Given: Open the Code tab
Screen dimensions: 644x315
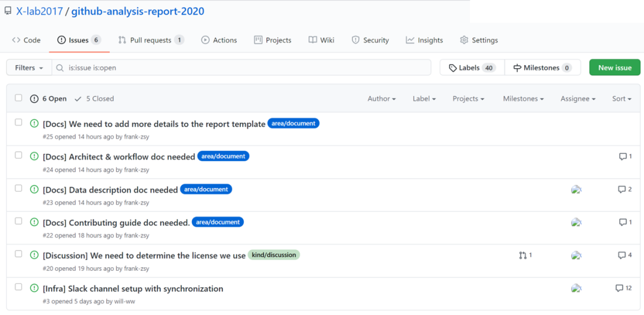Looking at the screenshot, I should [26, 40].
